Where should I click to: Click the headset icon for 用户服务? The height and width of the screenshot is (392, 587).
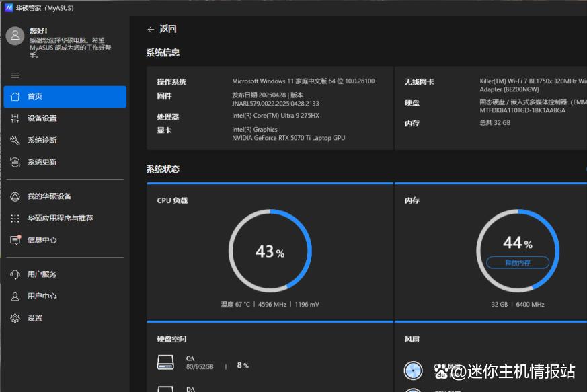[x=15, y=274]
